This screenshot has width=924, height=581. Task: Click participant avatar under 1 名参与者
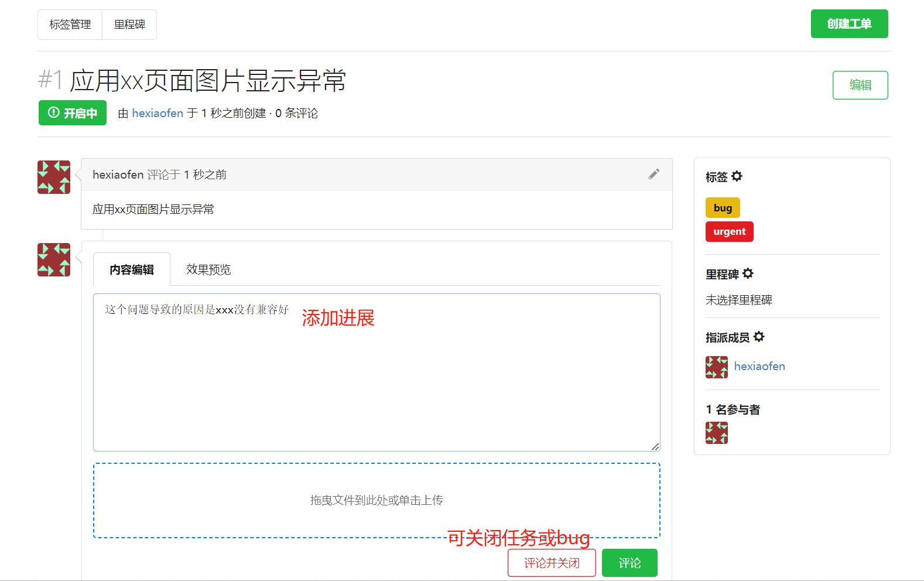click(x=716, y=433)
